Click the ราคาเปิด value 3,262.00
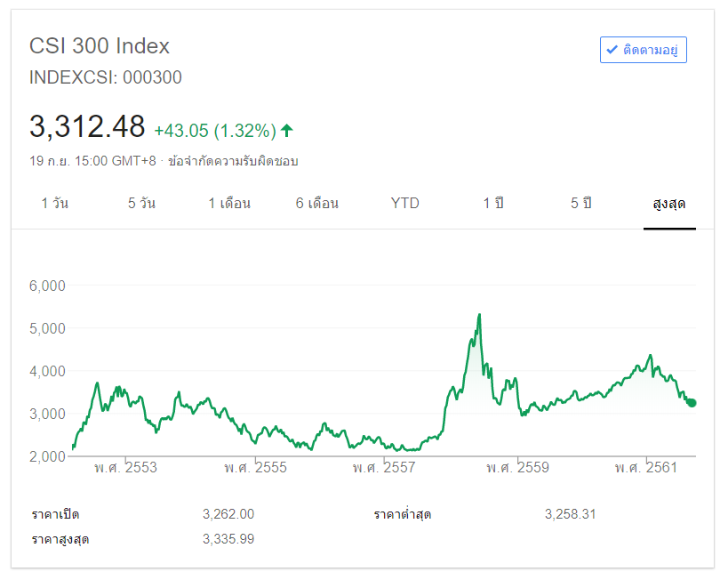 coord(228,514)
